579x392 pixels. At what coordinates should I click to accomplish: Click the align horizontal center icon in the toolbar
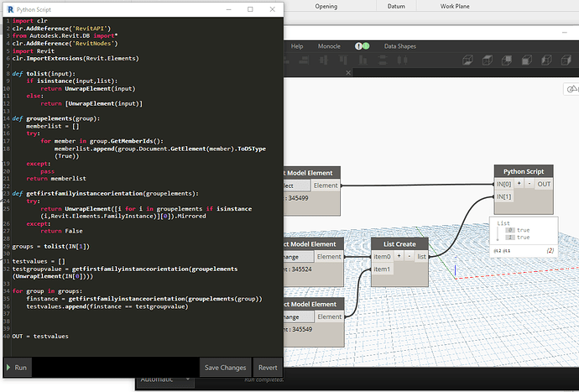coord(324,60)
